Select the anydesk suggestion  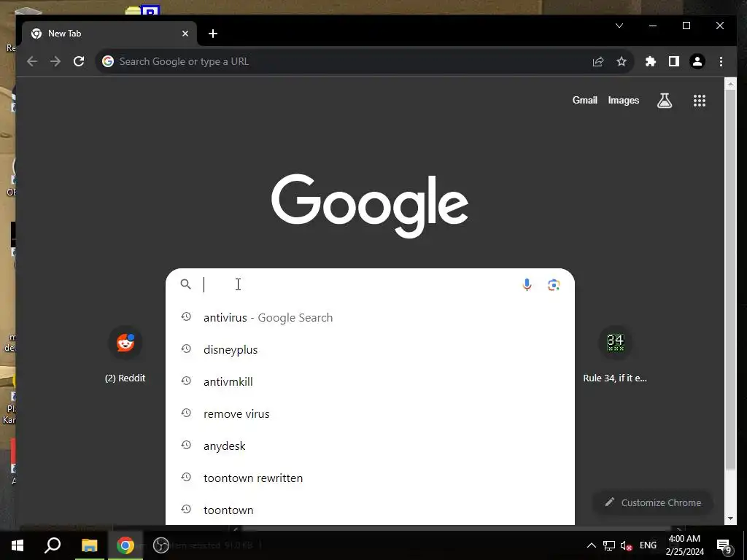(x=370, y=446)
